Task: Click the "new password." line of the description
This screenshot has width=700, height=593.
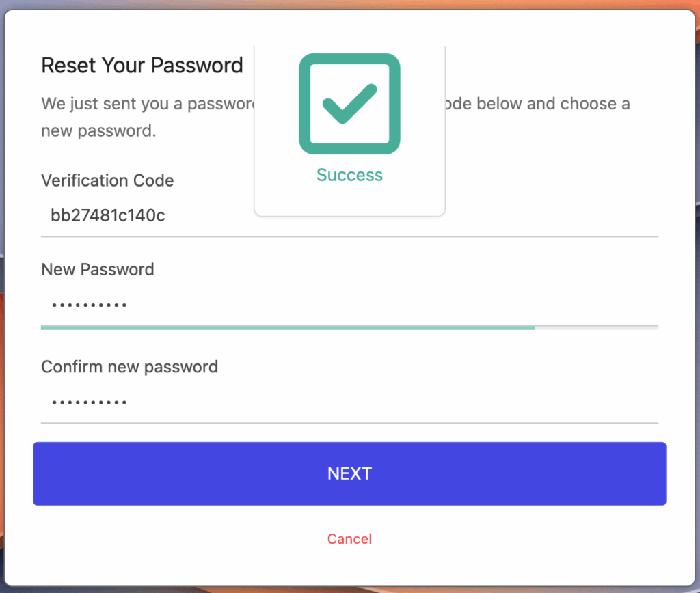Action: (x=98, y=130)
